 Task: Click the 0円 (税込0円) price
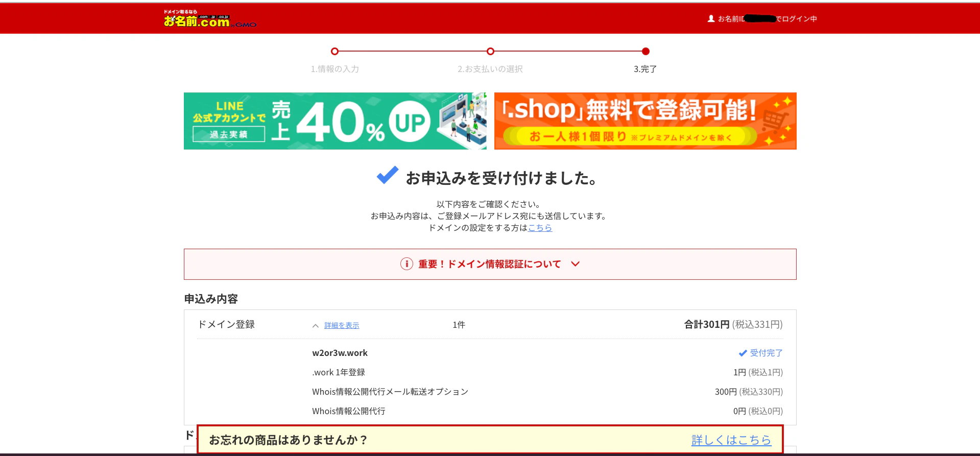pos(758,411)
